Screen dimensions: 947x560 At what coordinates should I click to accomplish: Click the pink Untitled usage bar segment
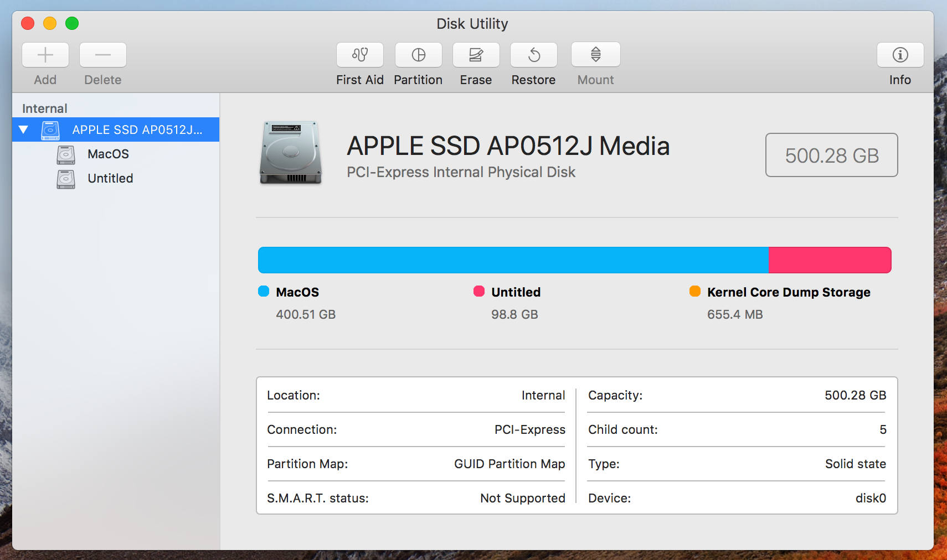tap(830, 260)
